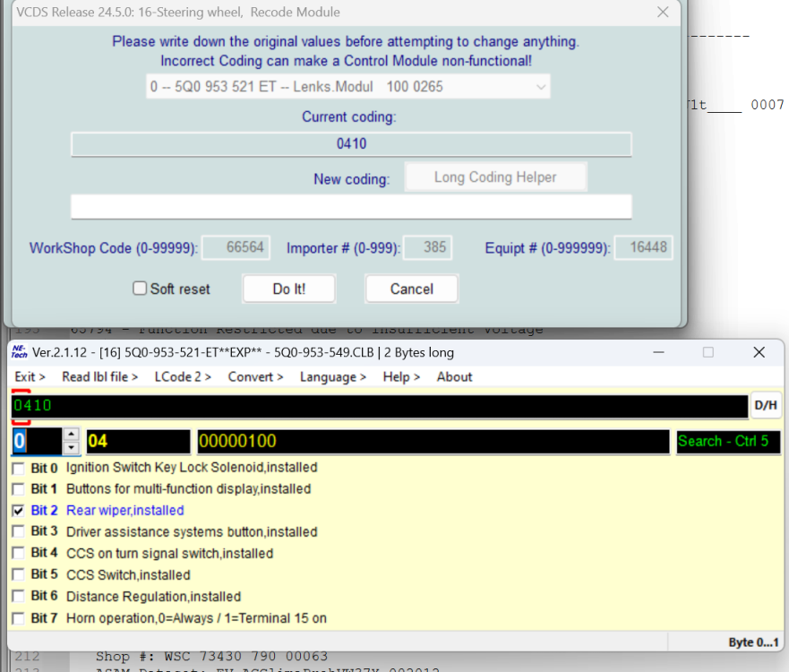Check Bit 6 Distance Regulation installed
789x672 pixels.
click(18, 597)
